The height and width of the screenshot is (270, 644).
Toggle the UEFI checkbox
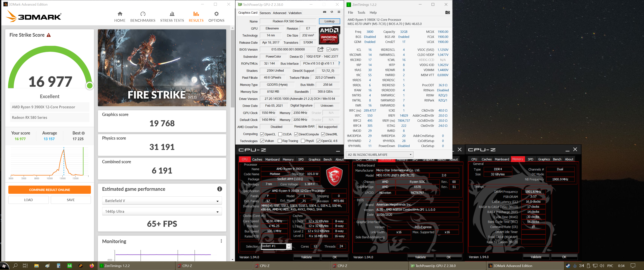click(x=329, y=49)
